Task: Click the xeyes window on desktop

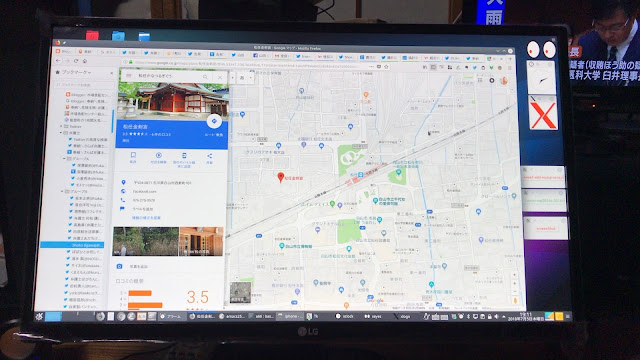Action: click(x=541, y=49)
